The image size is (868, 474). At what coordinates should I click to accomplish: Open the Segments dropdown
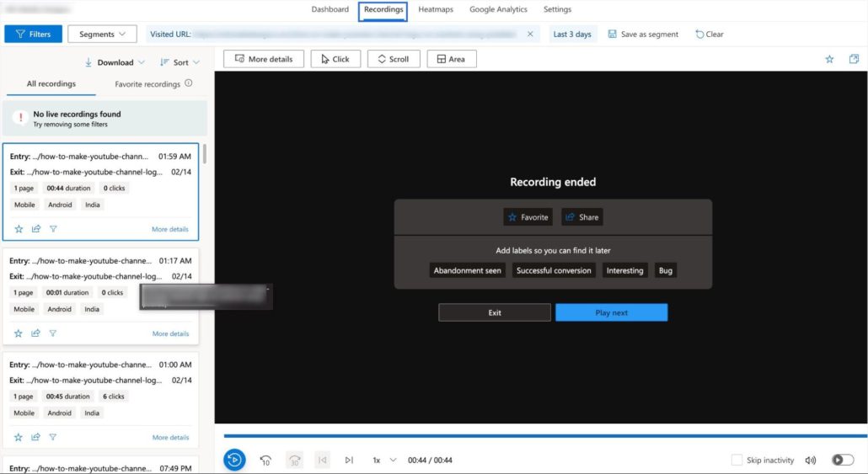pos(103,35)
